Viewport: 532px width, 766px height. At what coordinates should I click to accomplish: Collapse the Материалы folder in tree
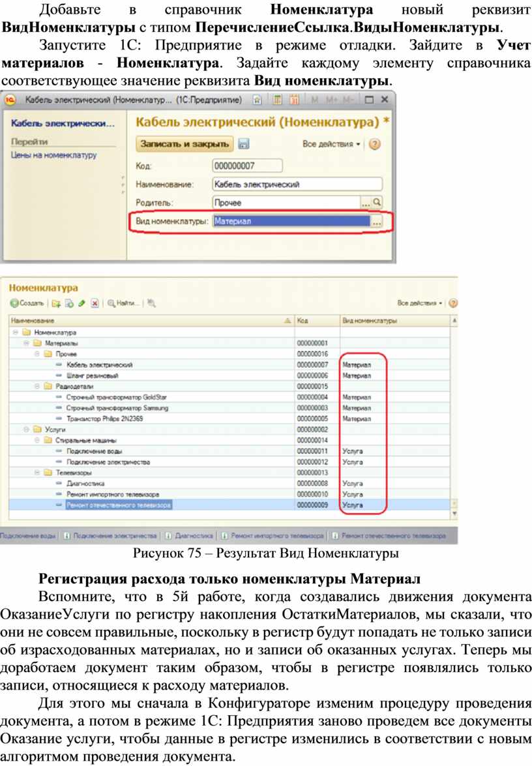(26, 343)
